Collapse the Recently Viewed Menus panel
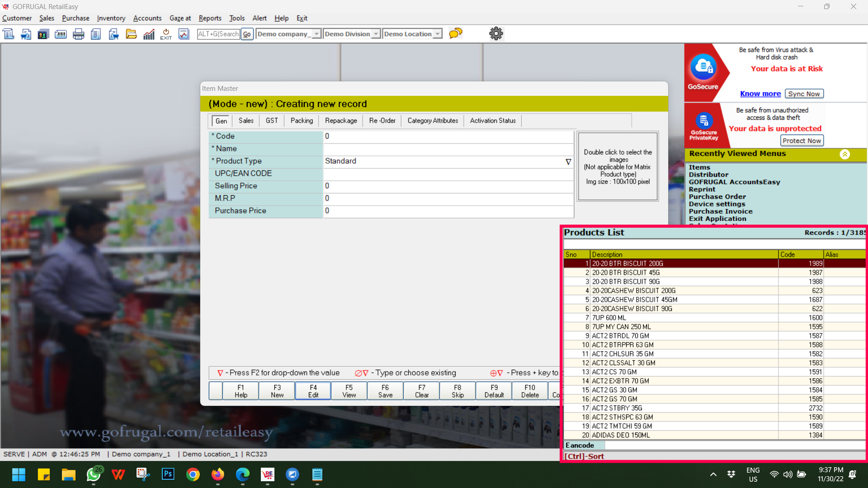The width and height of the screenshot is (868, 488). 844,154
